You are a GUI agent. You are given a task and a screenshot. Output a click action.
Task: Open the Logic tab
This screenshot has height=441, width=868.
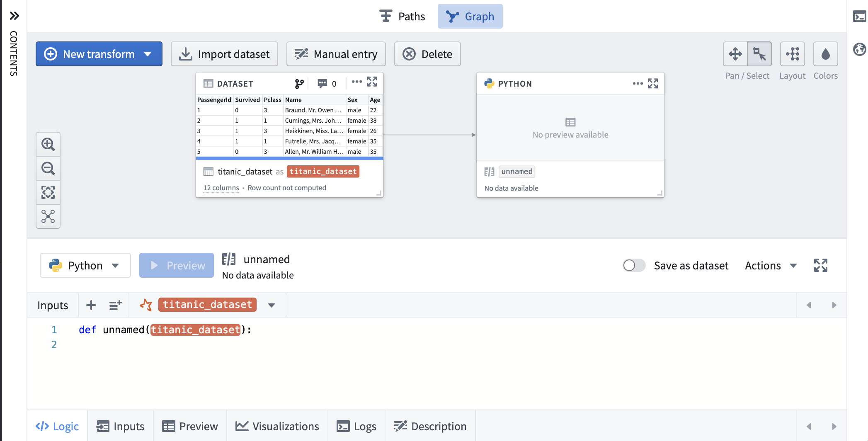[x=57, y=426]
